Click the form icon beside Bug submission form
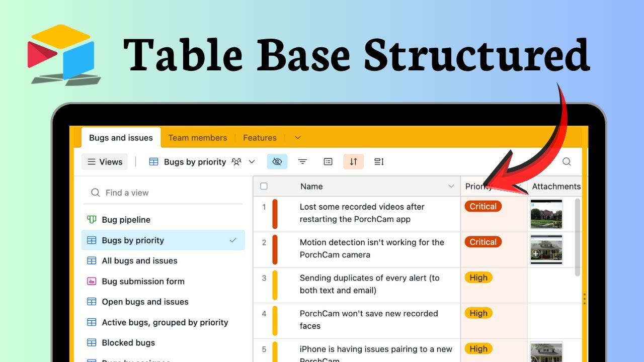 coord(92,282)
